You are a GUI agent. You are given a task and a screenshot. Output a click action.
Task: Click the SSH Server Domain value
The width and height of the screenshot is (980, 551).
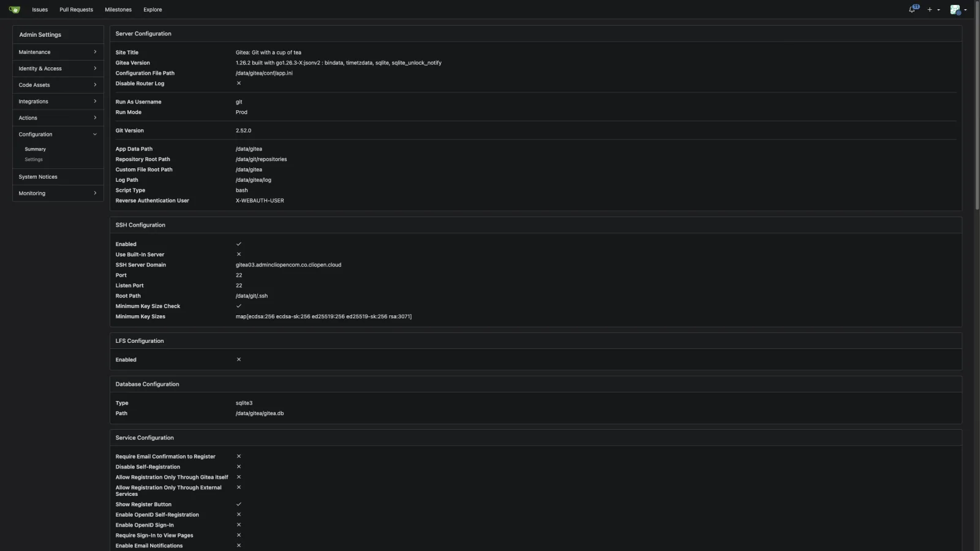pyautogui.click(x=288, y=265)
